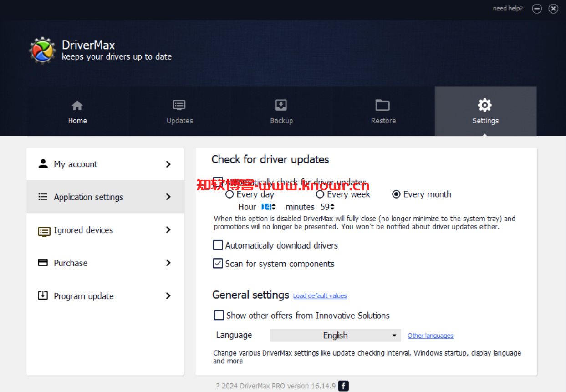Click the Restore folder icon
The height and width of the screenshot is (392, 566).
click(382, 105)
